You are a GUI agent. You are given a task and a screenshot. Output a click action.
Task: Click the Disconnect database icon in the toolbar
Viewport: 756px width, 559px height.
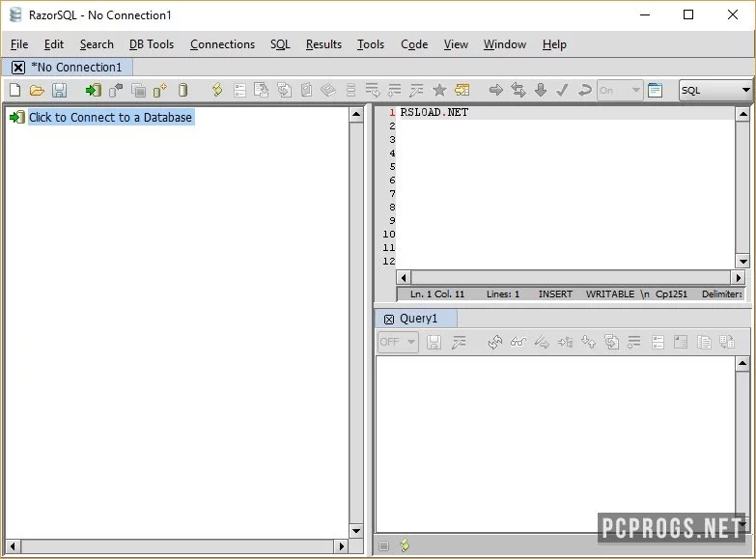(116, 90)
